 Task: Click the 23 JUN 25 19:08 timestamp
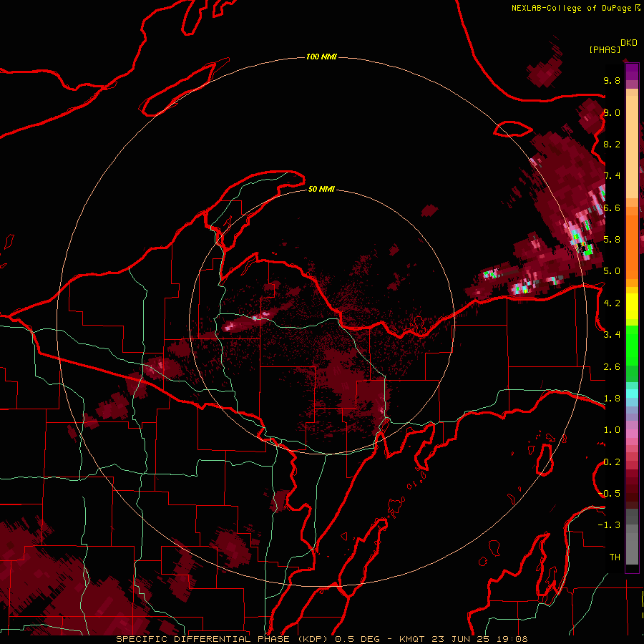pyautogui.click(x=479, y=639)
